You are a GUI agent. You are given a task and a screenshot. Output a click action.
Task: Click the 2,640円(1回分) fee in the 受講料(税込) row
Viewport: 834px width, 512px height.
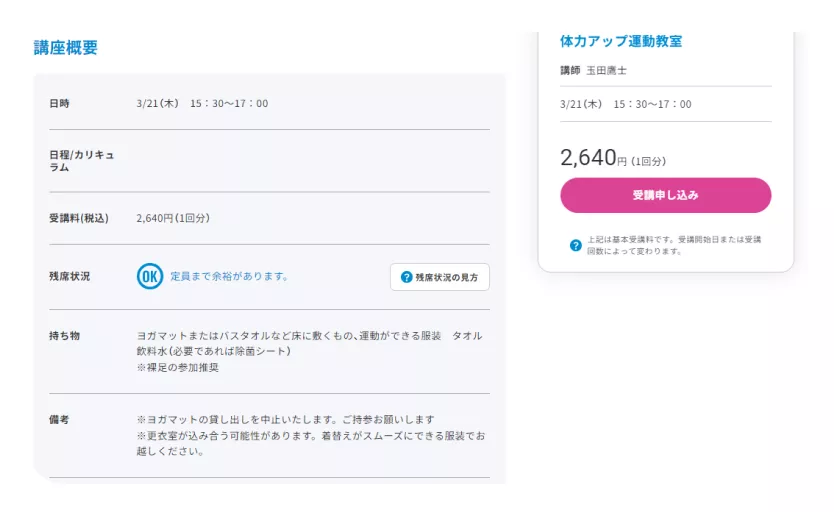click(x=173, y=218)
